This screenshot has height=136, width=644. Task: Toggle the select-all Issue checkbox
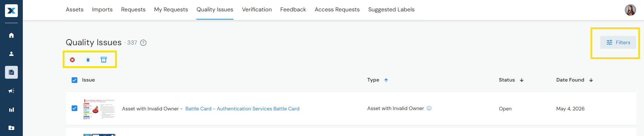point(74,80)
